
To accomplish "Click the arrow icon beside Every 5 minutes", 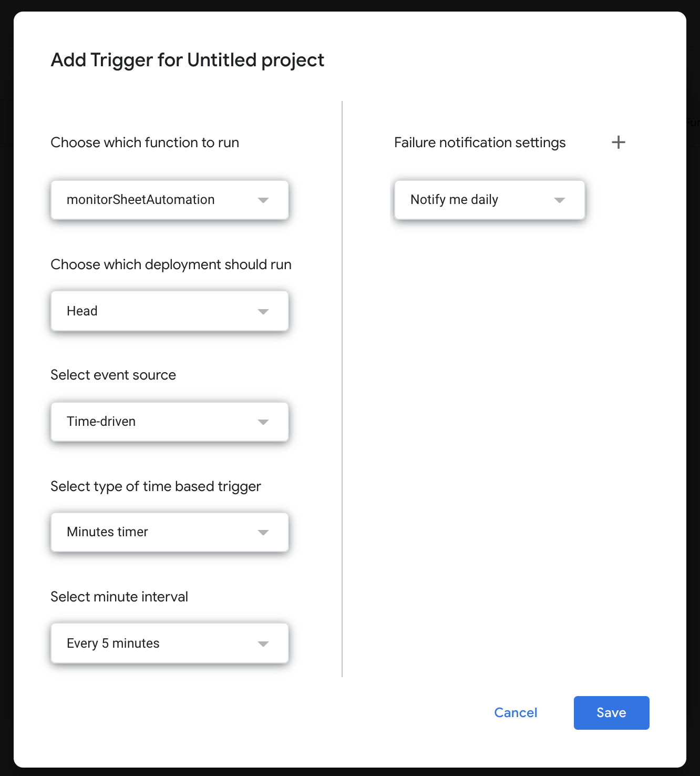I will pyautogui.click(x=263, y=644).
